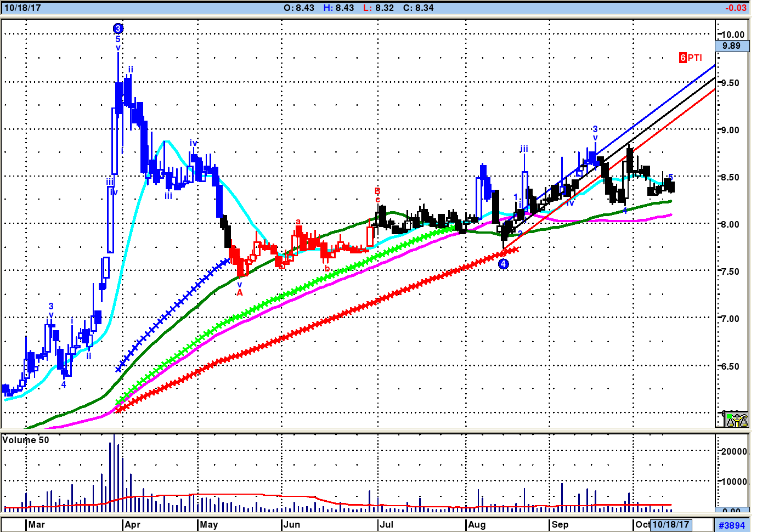Click the Low price L: 8.32 readout

click(x=379, y=8)
